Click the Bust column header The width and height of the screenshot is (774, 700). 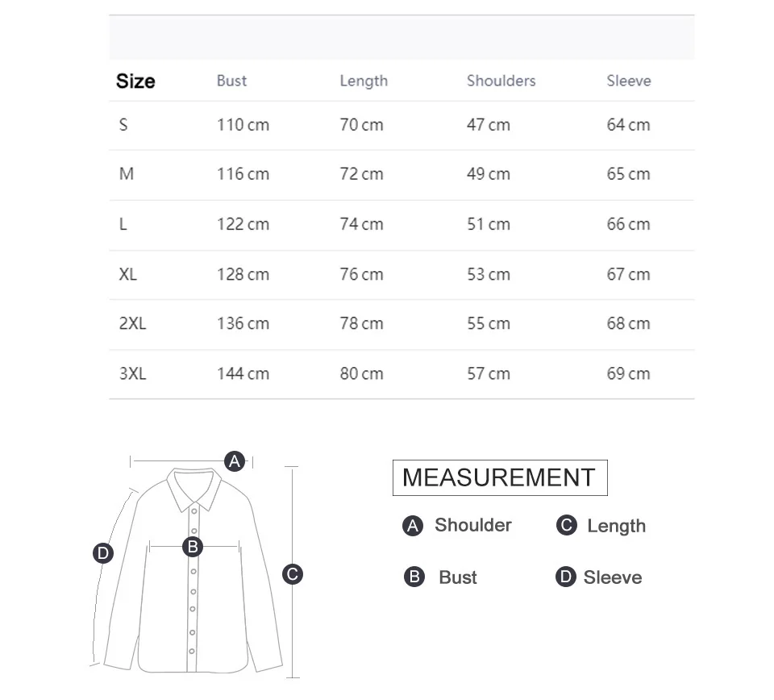pos(231,81)
